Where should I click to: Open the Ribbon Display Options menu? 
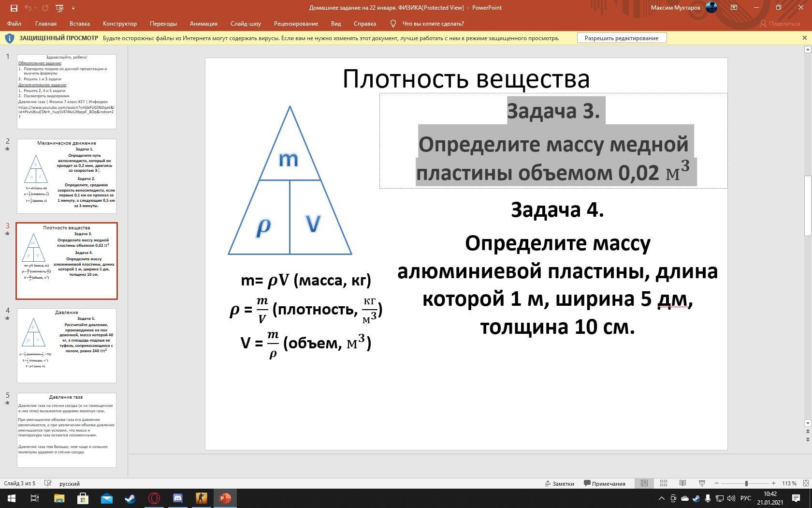tap(734, 8)
